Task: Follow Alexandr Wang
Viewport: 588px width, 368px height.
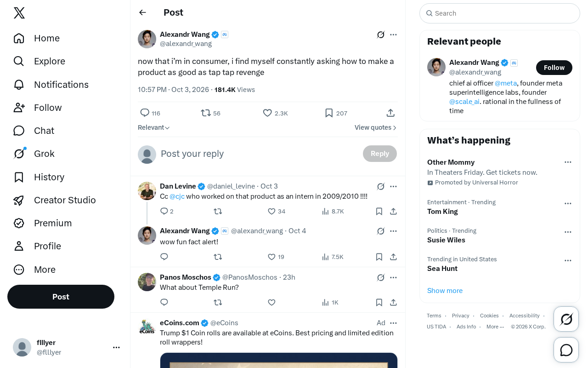Action: click(554, 68)
